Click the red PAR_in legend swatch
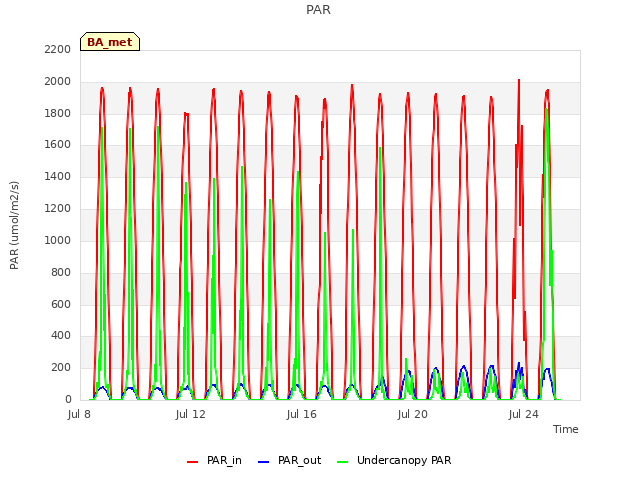This screenshot has width=640, height=480. coord(192,462)
